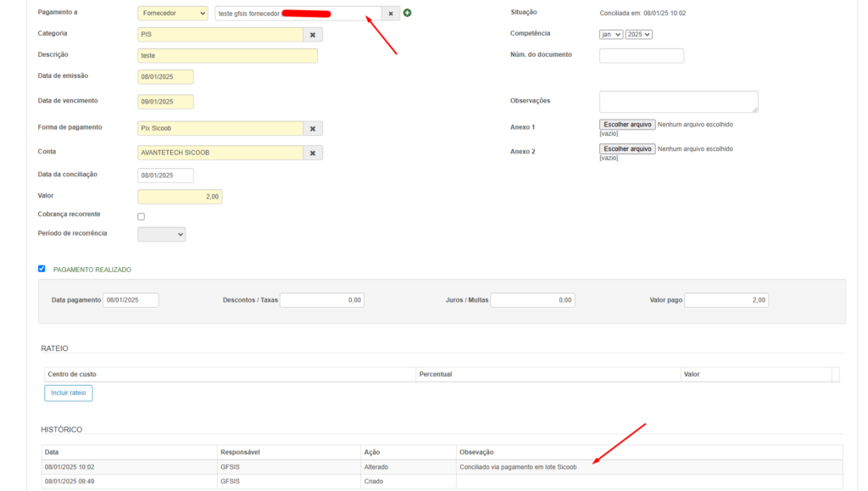Click Escolher arquivo for Anexo 2
This screenshot has width=868, height=491.
[x=627, y=148]
